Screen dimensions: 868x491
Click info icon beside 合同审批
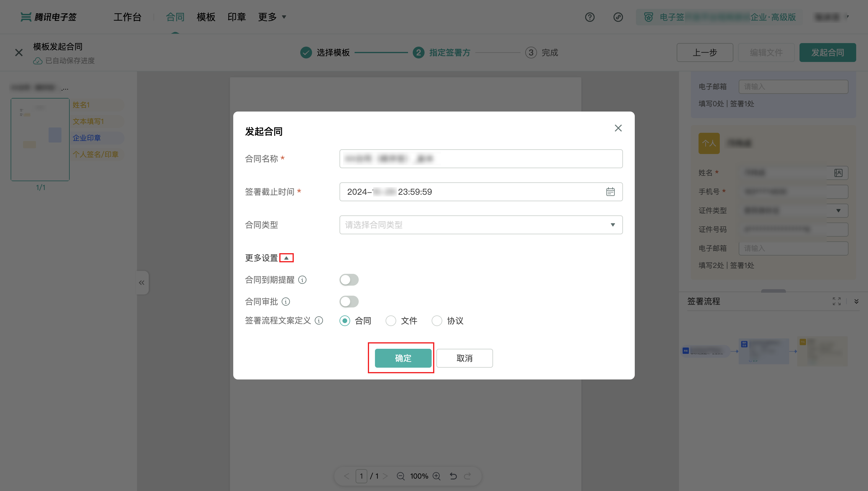tap(286, 302)
